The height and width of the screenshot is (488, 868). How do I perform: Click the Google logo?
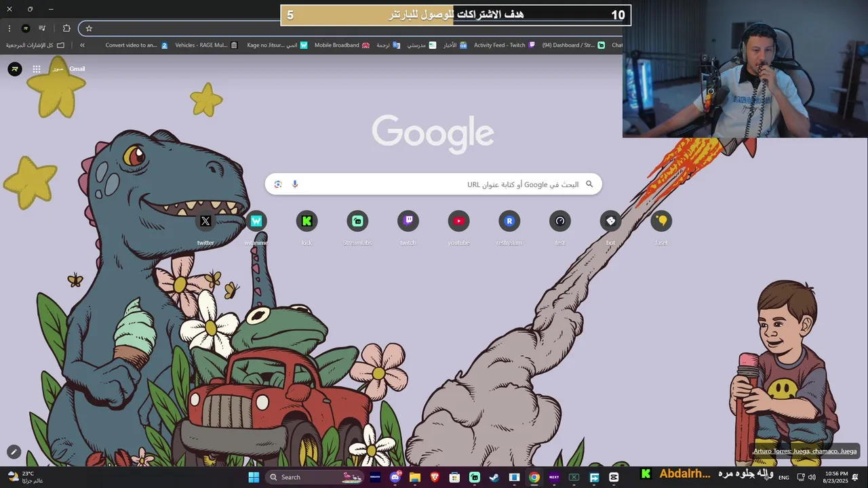(433, 134)
